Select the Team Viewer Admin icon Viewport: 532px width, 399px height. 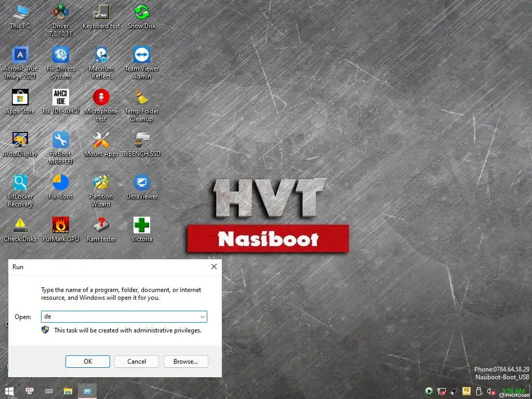coord(141,63)
